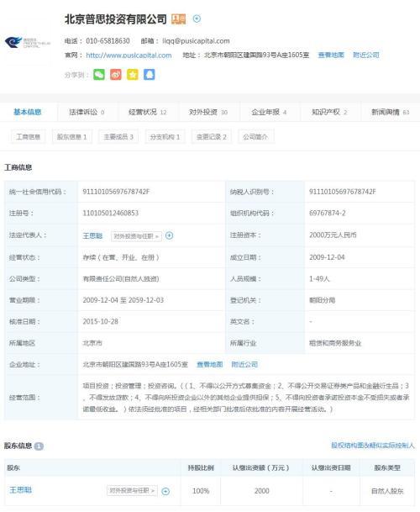Click the company logo thumbnail
This screenshot has height=512, width=420.
point(28,42)
